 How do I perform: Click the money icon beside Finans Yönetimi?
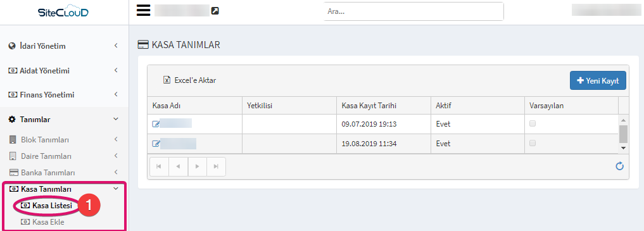click(x=13, y=95)
